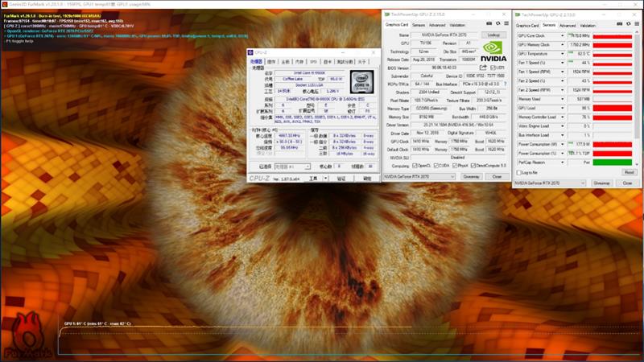
Task: Open the GPU Temperature sensor dropdown
Action: click(562, 54)
